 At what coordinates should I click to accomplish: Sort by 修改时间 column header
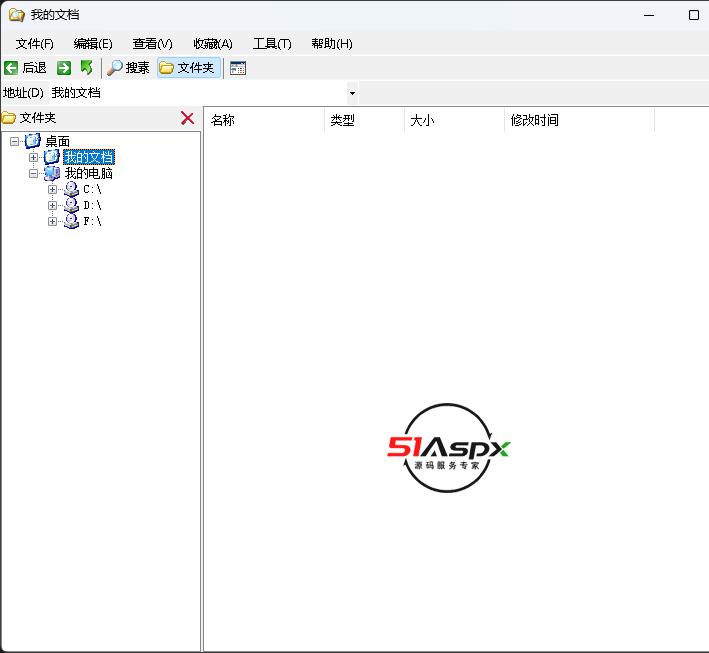pos(579,120)
